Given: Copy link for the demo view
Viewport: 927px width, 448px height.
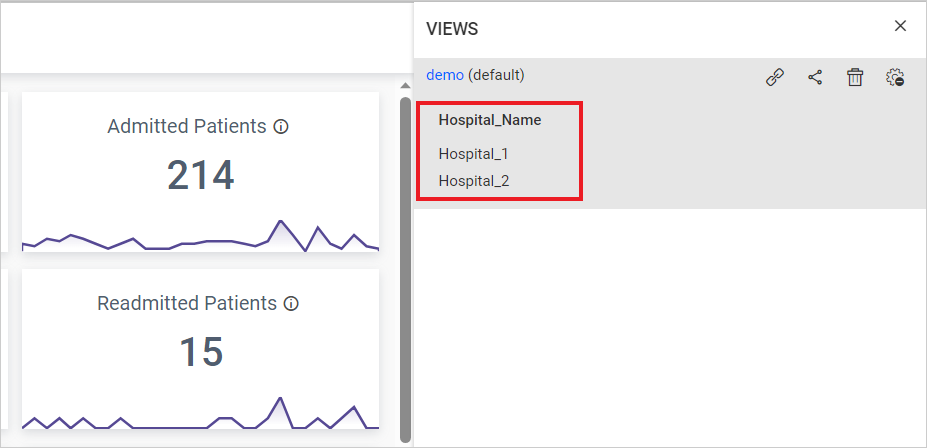Looking at the screenshot, I should click(x=774, y=77).
